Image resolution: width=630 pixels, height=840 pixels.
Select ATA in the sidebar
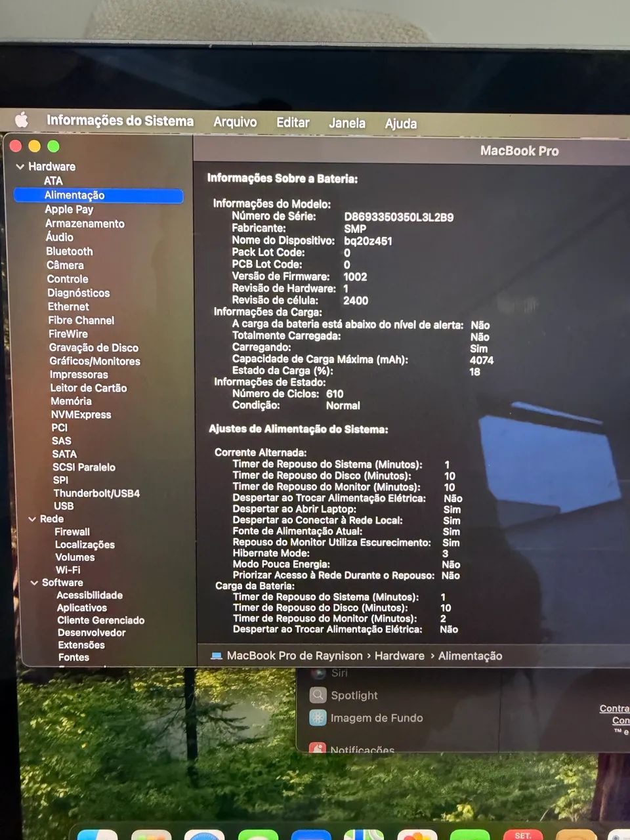click(x=53, y=181)
